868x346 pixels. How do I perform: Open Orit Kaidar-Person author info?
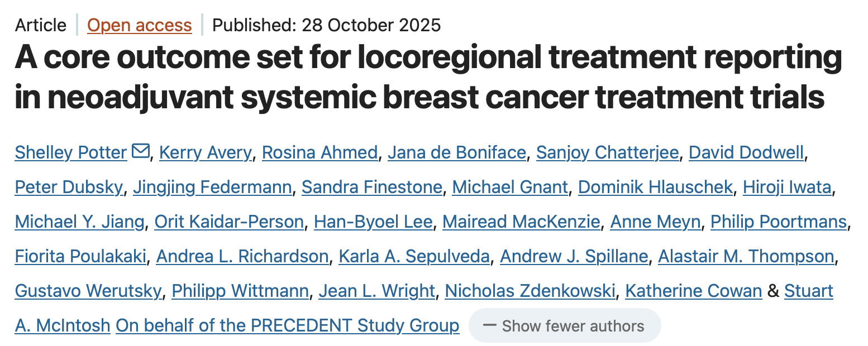click(x=229, y=222)
